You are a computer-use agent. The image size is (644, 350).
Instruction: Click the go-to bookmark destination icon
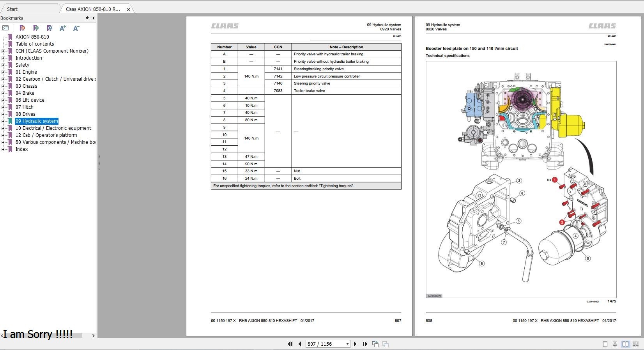50,28
